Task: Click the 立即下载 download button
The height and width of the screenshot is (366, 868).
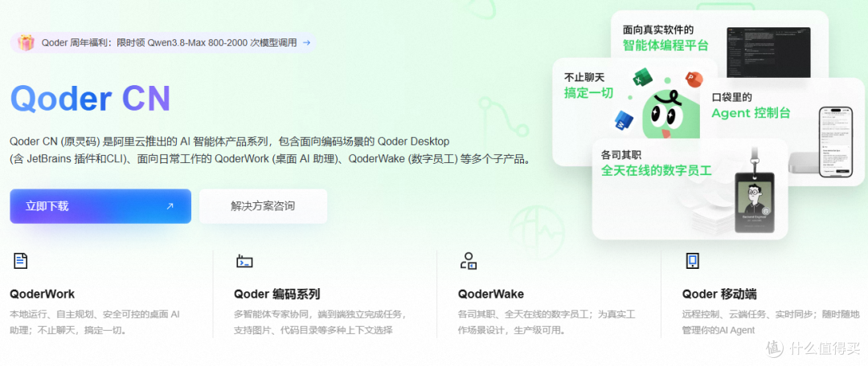Action: (100, 206)
